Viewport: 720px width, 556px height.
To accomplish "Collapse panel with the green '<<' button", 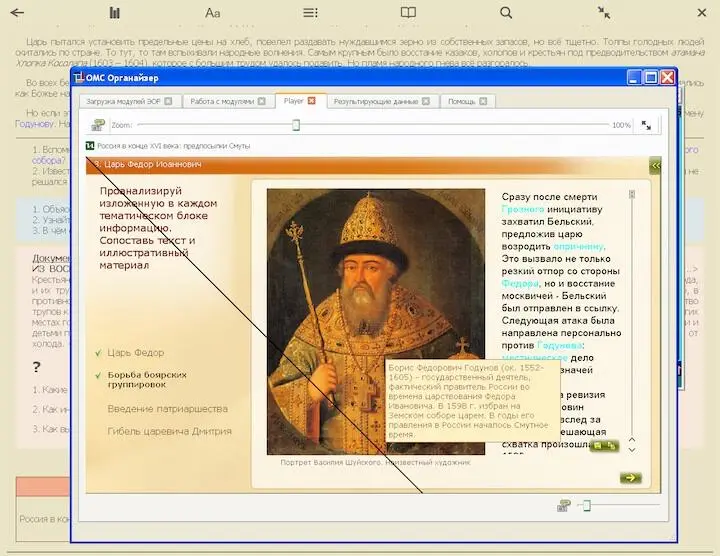I will click(x=655, y=166).
